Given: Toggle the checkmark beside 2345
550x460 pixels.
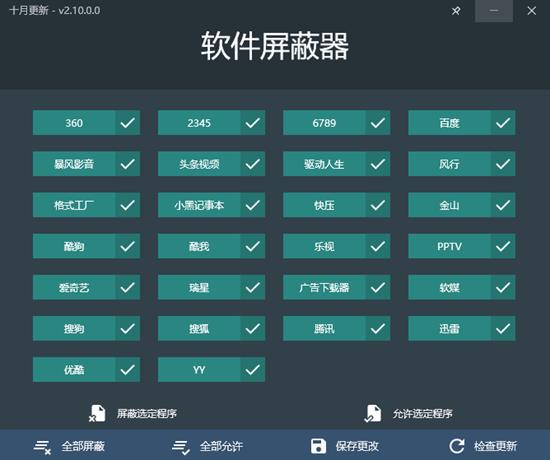Looking at the screenshot, I should click(253, 123).
